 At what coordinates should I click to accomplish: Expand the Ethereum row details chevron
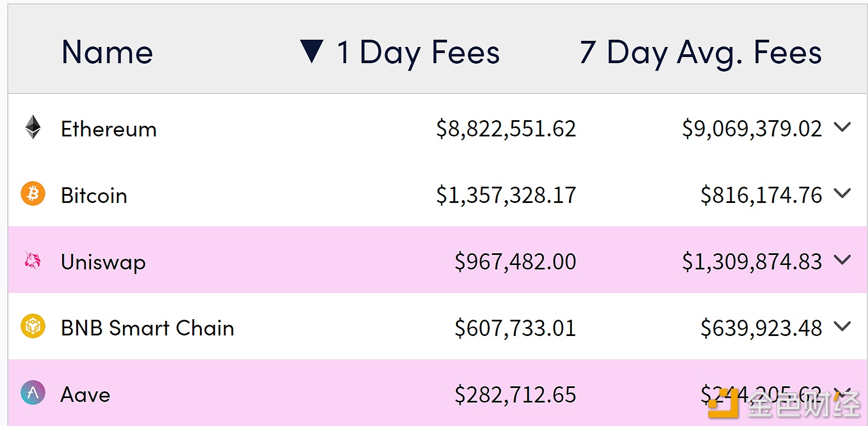[x=842, y=127]
